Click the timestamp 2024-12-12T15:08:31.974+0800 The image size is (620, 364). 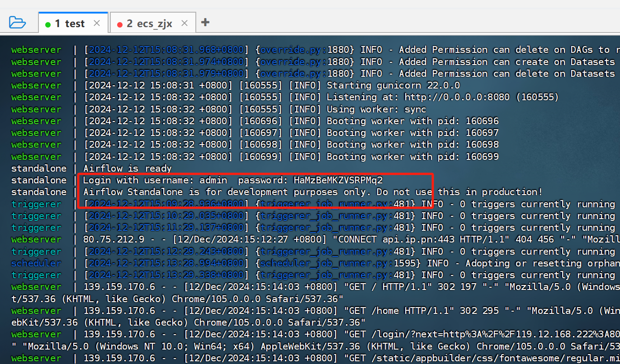166,62
